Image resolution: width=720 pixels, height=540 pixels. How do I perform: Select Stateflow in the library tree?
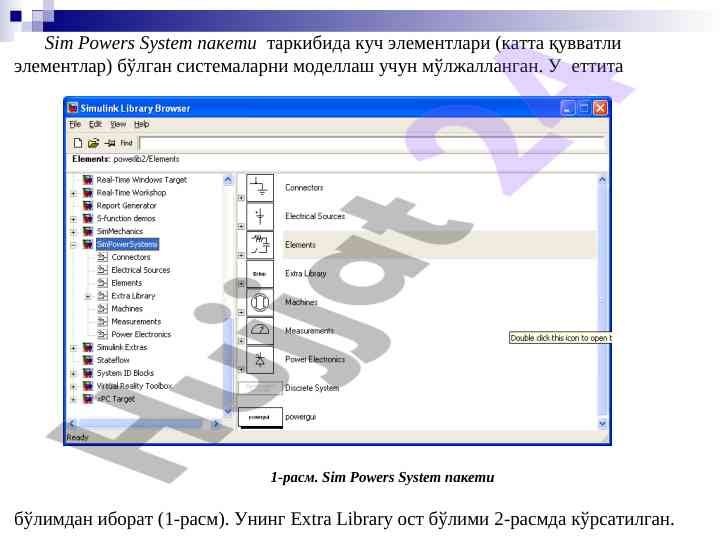113,360
